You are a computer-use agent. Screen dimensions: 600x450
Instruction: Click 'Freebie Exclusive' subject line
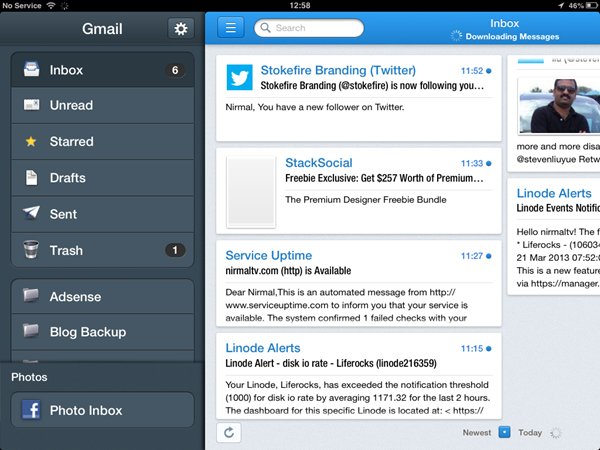pyautogui.click(x=384, y=178)
